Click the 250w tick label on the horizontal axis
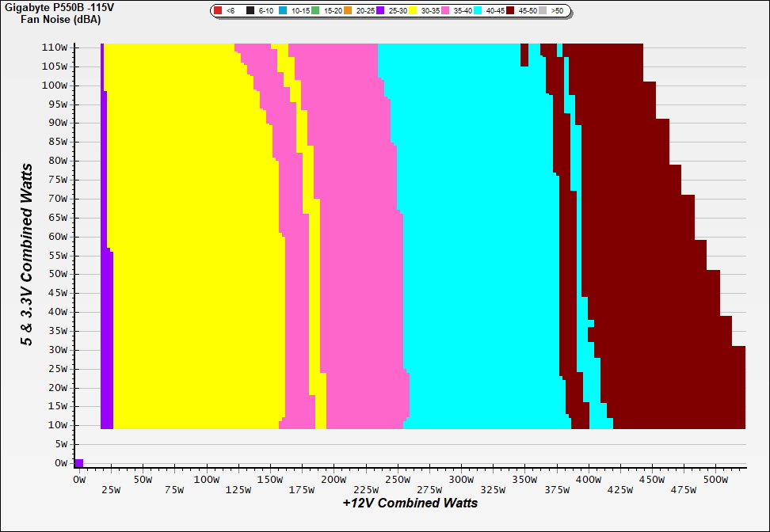 (x=397, y=480)
